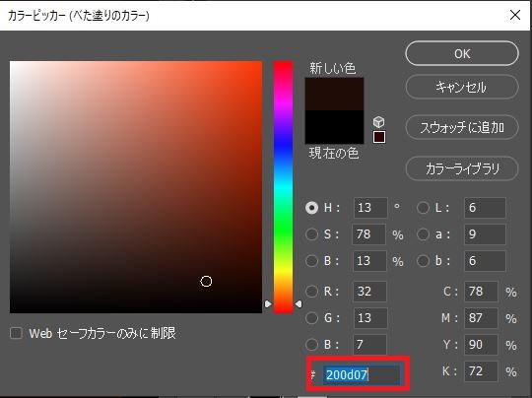The width and height of the screenshot is (532, 398).
Task: Click the left hue slider arrow handle
Action: pyautogui.click(x=268, y=303)
